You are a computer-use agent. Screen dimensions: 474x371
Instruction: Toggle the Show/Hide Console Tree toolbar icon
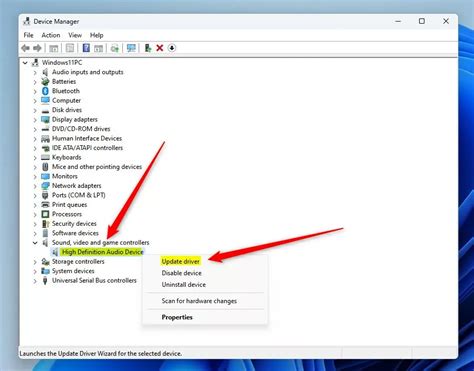point(53,48)
